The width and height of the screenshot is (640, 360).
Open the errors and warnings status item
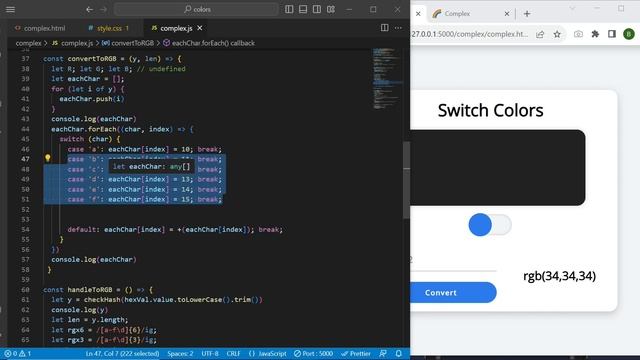pos(18,353)
